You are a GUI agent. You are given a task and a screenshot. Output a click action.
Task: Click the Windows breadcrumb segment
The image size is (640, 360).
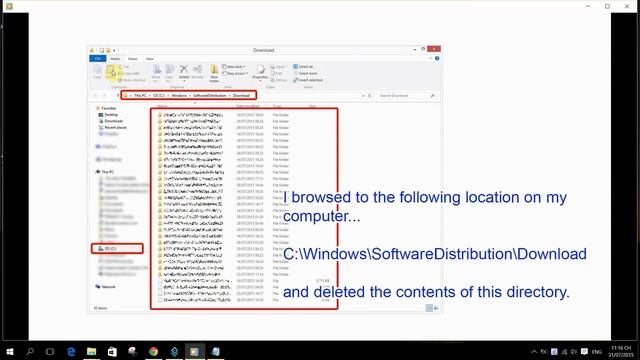(179, 96)
